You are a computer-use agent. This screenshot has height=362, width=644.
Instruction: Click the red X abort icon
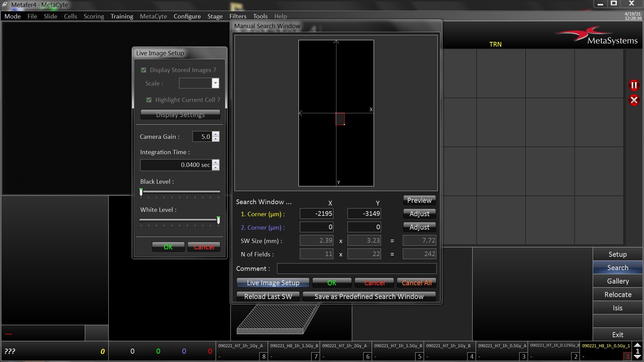[x=634, y=100]
